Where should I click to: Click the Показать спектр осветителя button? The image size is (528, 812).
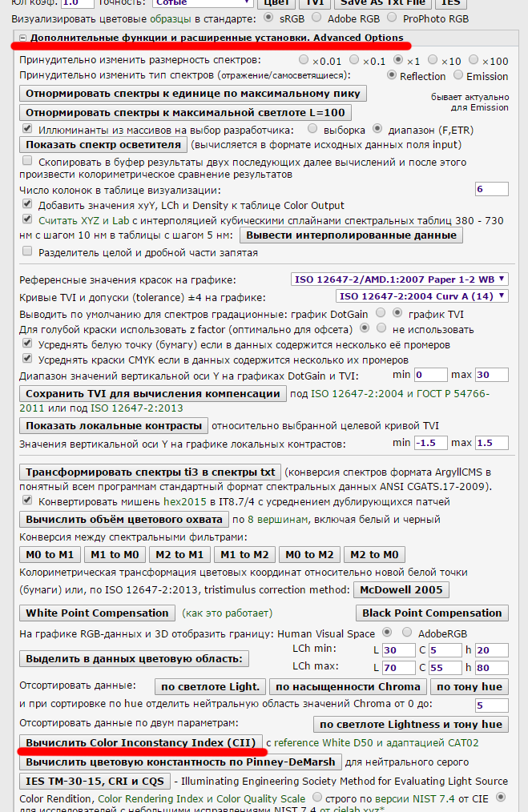(x=103, y=144)
